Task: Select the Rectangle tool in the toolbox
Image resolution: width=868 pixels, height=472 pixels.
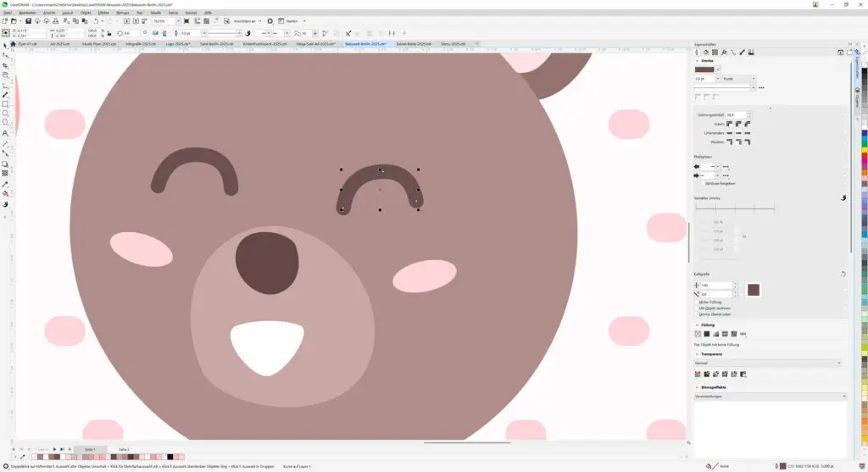Action: point(6,104)
